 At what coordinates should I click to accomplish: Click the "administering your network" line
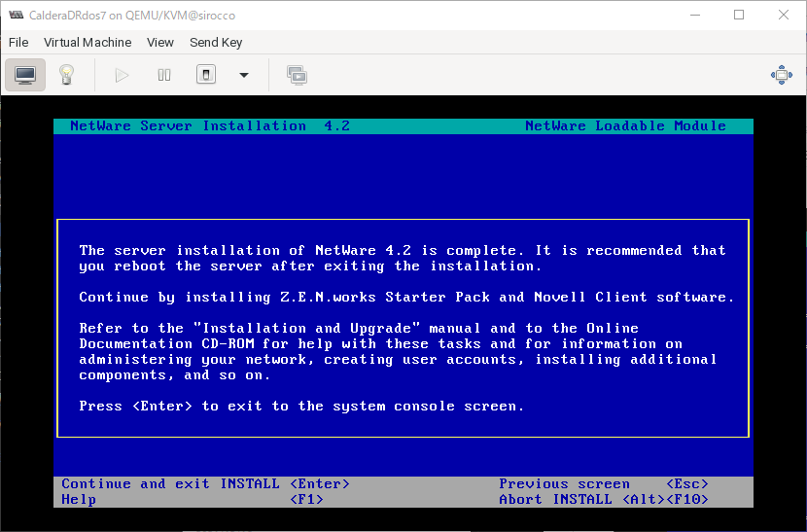tap(398, 359)
